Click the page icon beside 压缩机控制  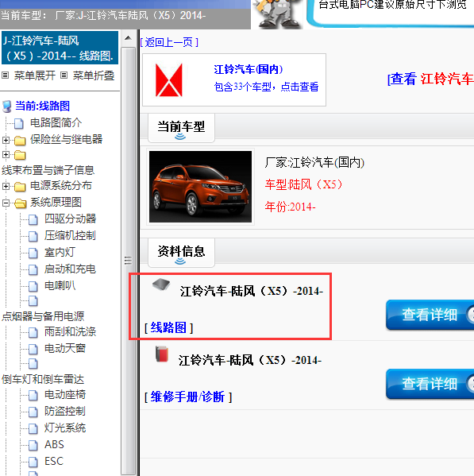(33, 237)
